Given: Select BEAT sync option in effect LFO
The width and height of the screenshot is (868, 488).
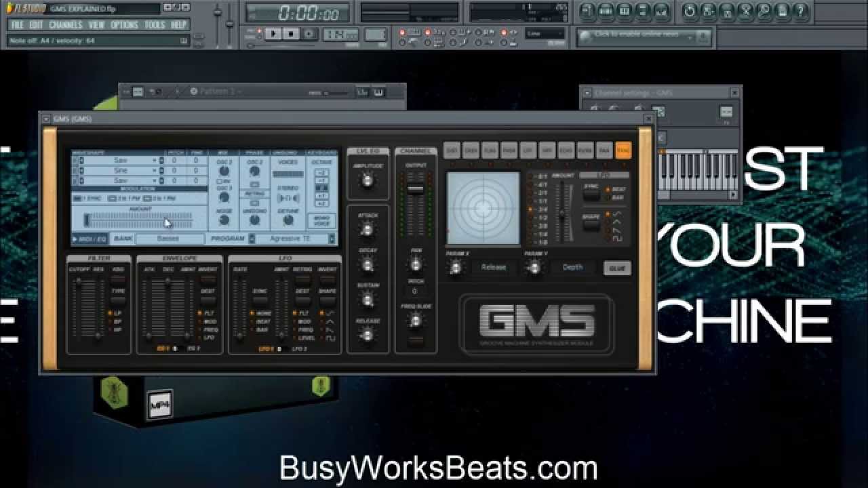Looking at the screenshot, I should click(616, 189).
